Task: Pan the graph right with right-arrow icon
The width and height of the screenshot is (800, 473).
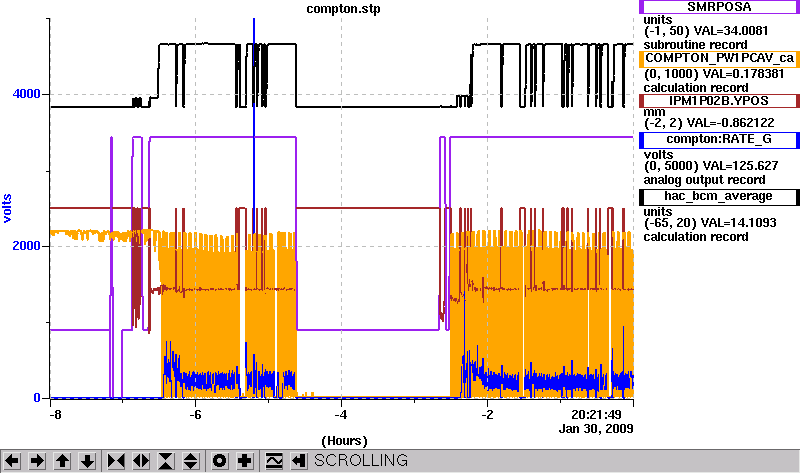Action: pyautogui.click(x=37, y=461)
